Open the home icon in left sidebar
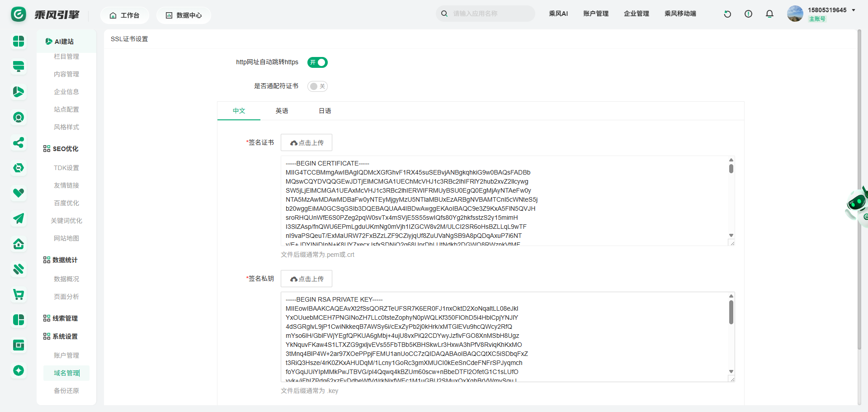868x412 pixels. coord(19,244)
